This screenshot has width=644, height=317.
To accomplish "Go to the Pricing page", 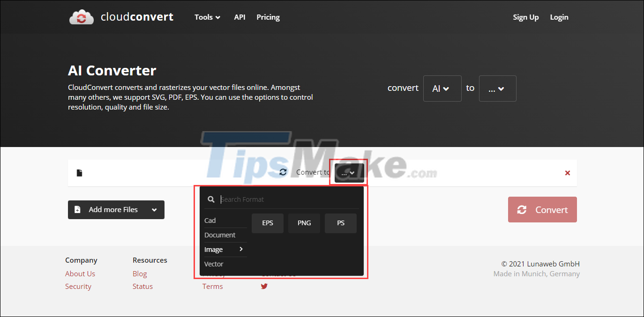I will click(268, 17).
